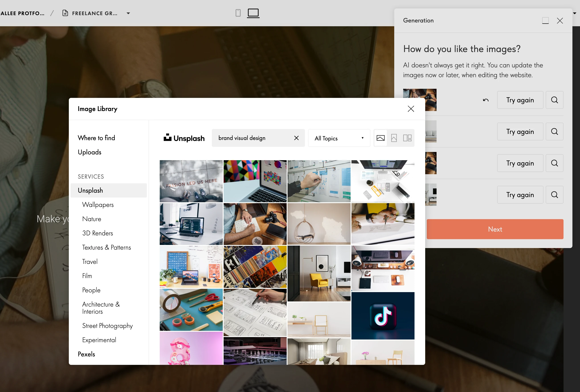
Task: Select minimal wooden desk and chair photo
Action: [319, 320]
